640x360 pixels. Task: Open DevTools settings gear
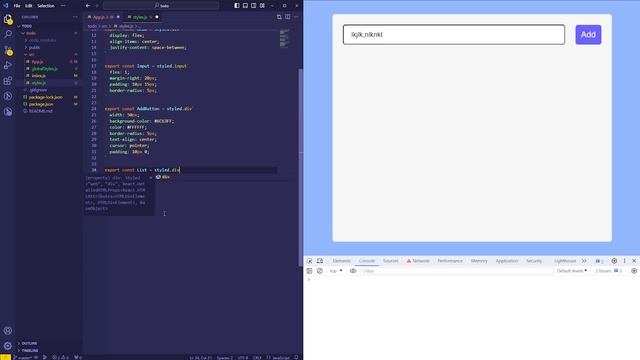[x=614, y=261]
